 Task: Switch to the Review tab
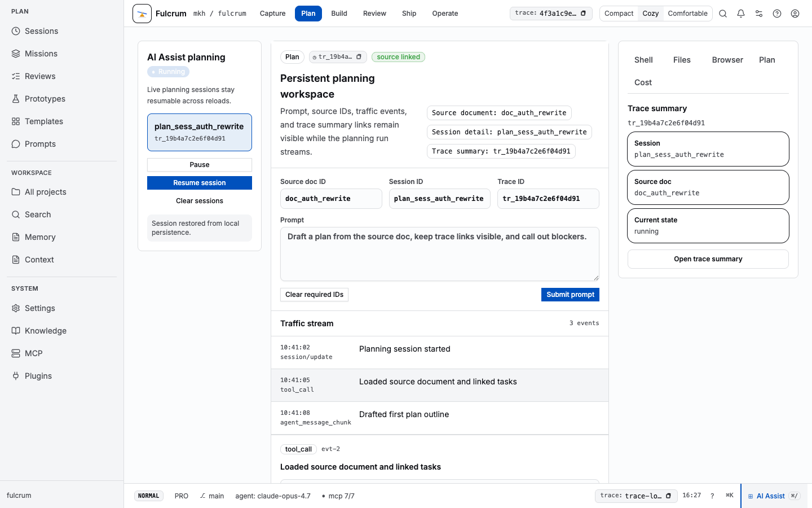click(374, 14)
